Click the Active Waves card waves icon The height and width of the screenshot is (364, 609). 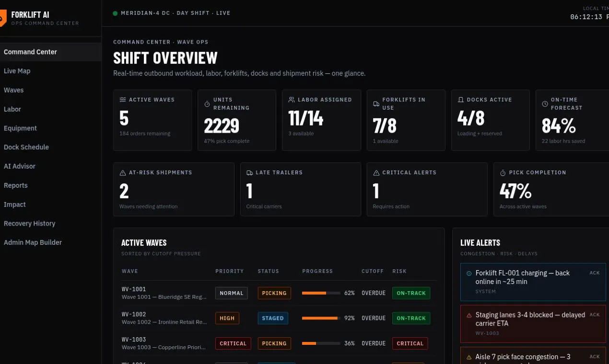click(x=123, y=100)
